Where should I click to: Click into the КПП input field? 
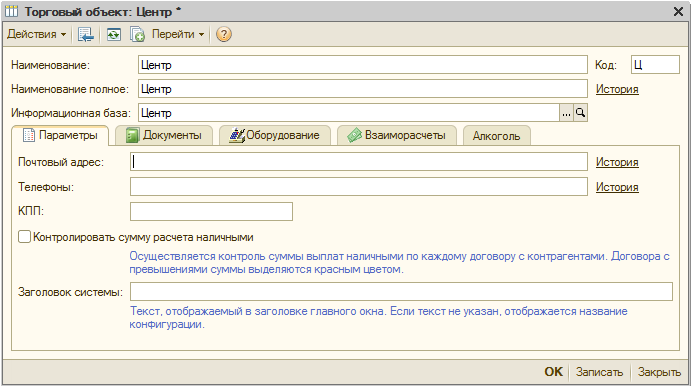coord(211,212)
